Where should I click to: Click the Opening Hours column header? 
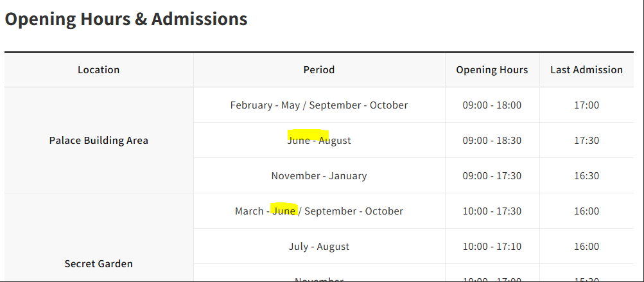point(492,70)
